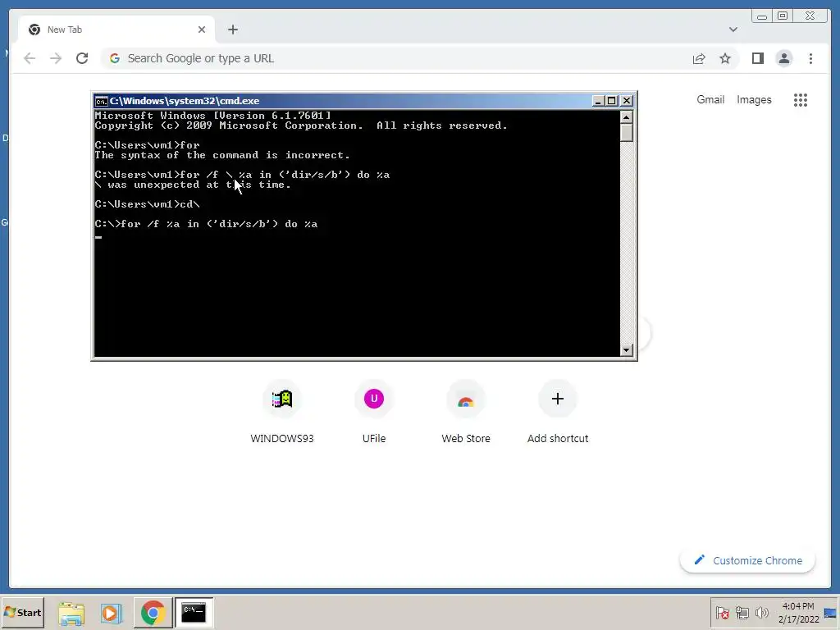Click cmd scrollbar up arrow
This screenshot has height=630, width=840.
pos(626,116)
